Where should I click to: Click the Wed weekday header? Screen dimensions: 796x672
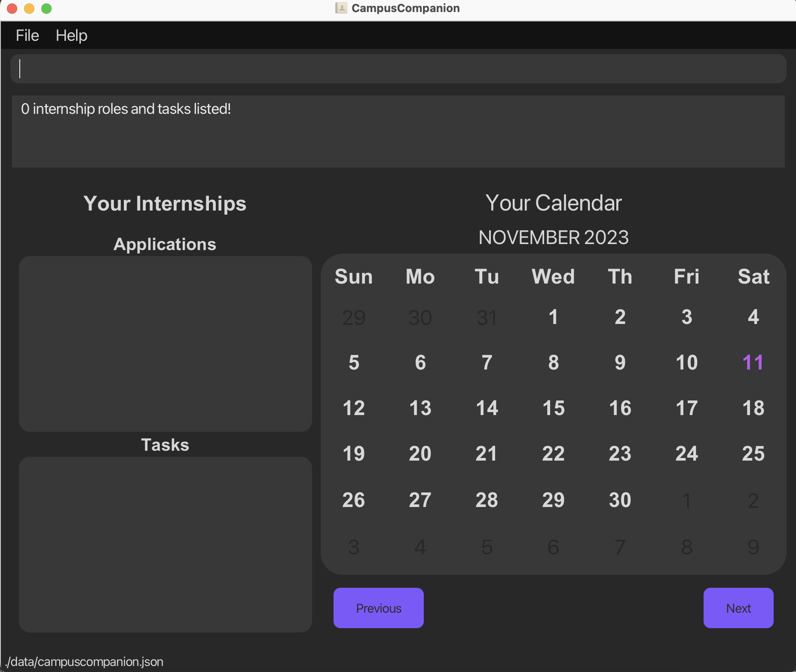[553, 277]
